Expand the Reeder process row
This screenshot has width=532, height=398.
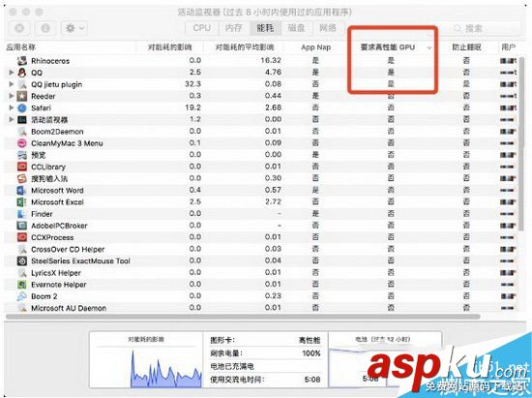tap(12, 96)
